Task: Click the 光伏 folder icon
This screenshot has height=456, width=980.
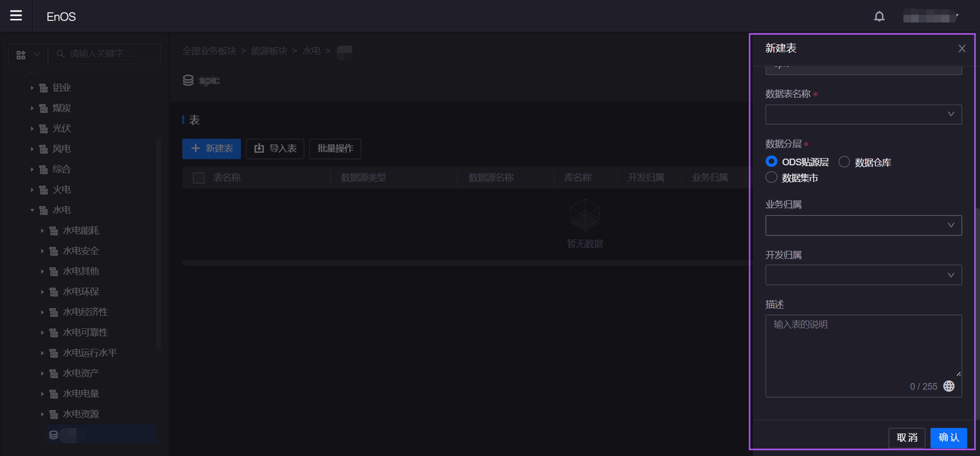Action: [44, 129]
